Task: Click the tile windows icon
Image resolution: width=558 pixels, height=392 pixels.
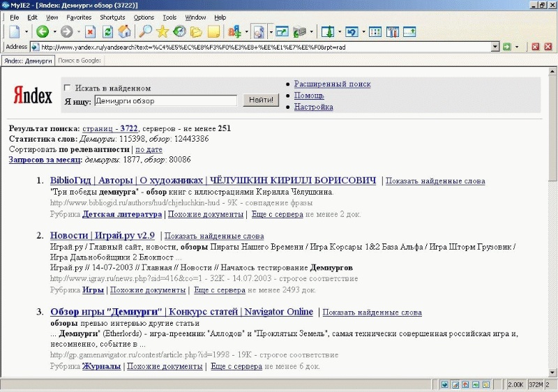Action: click(x=375, y=32)
